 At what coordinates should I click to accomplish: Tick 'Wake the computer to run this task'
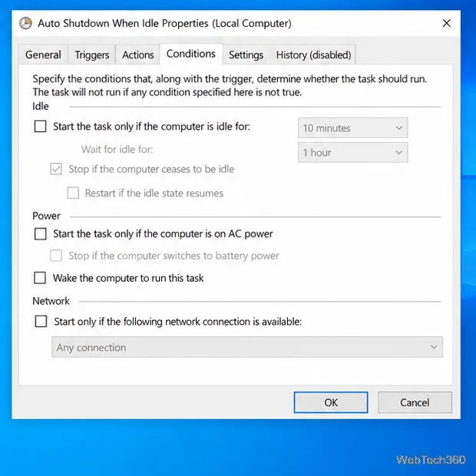(x=40, y=278)
